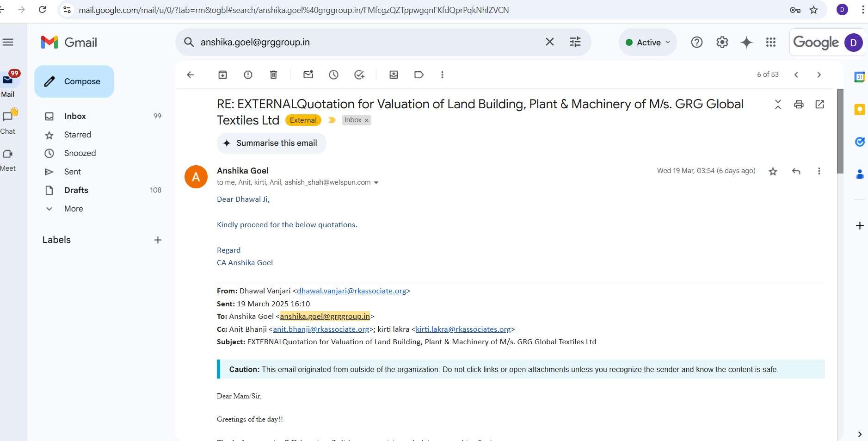The image size is (868, 441).
Task: Open the main menu hamburger icon
Action: (x=8, y=42)
